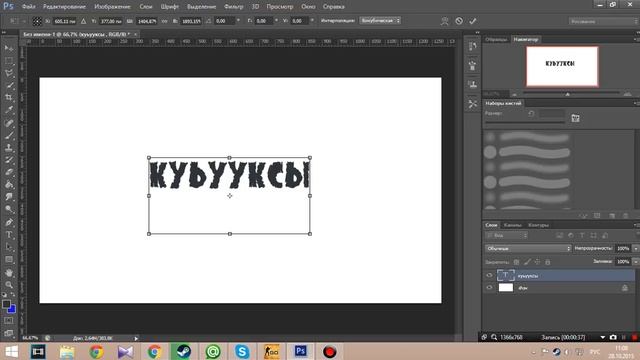Select the Eyedropper tool
This screenshot has height=360, width=640.
tap(9, 110)
